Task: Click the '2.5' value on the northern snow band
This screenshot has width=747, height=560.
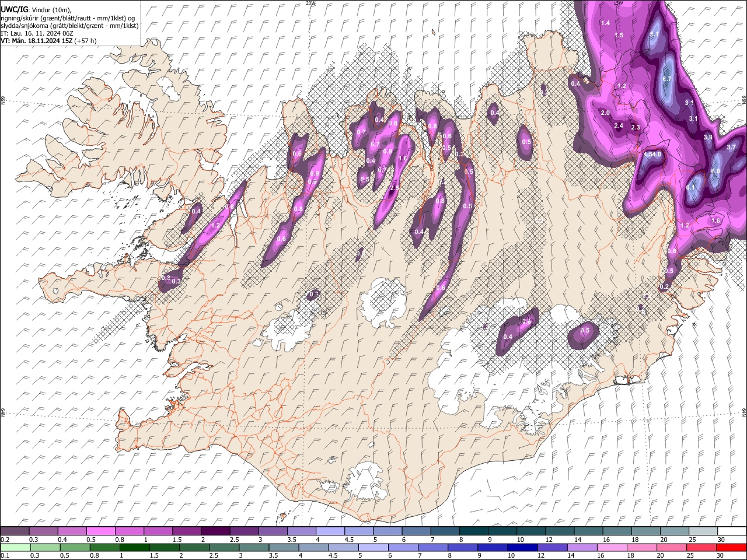Action: [x=395, y=188]
